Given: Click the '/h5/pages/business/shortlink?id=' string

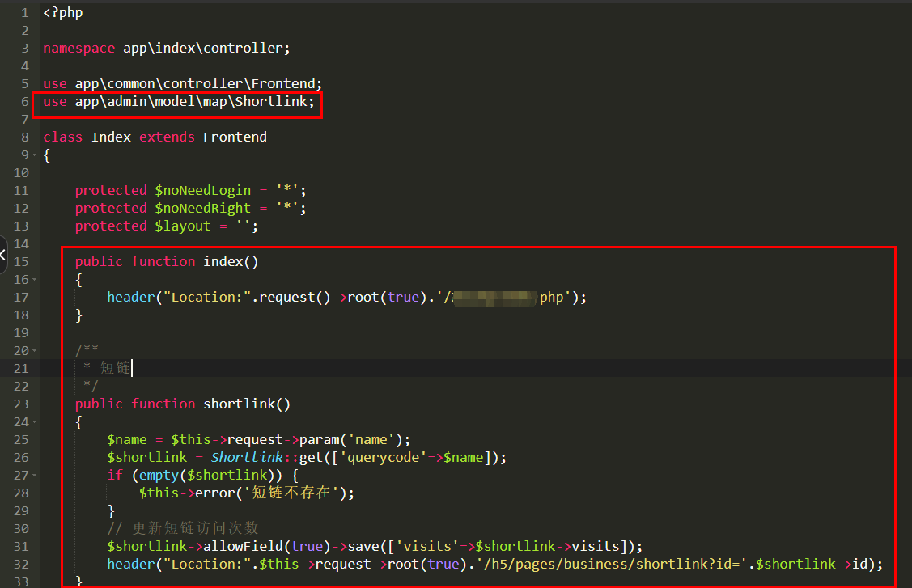Looking at the screenshot, I should tap(613, 565).
